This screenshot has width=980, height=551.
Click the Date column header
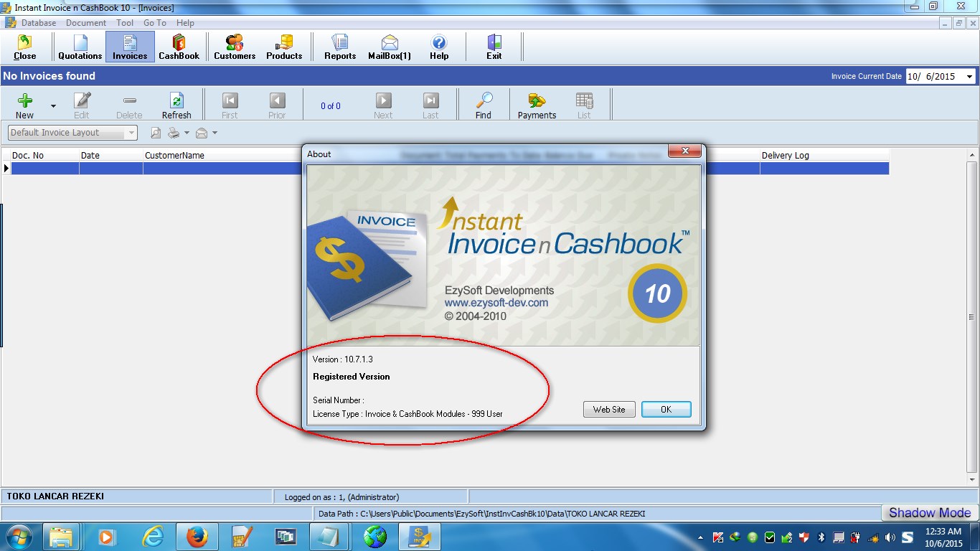111,155
